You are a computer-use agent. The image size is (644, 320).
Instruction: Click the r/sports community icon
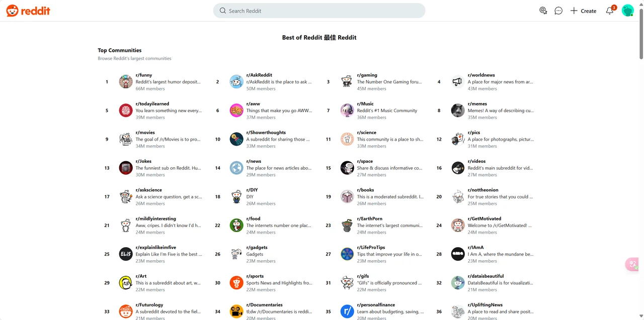(236, 283)
